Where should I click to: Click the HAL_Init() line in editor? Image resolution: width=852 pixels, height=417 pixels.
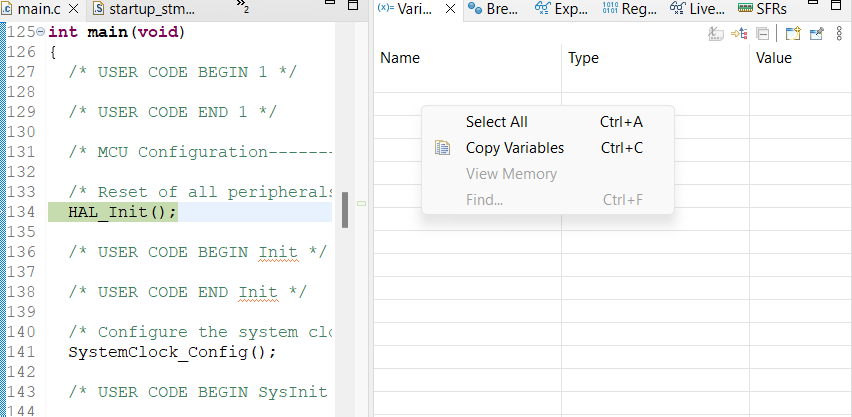122,212
